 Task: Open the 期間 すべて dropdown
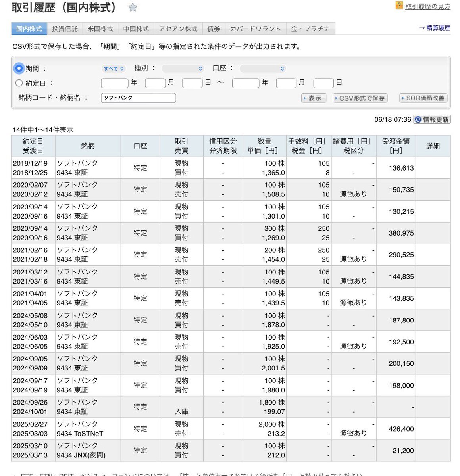pos(114,69)
